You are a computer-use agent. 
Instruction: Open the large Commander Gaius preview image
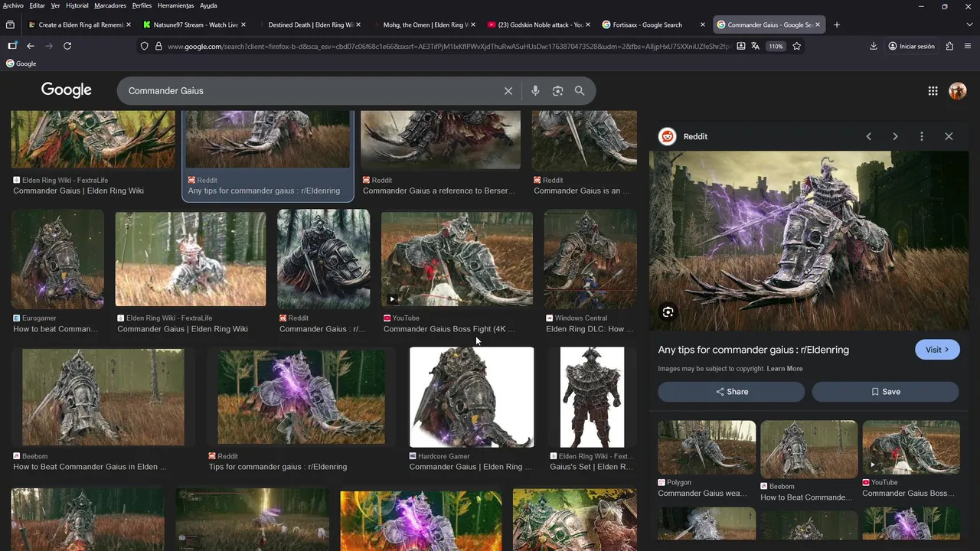pos(808,240)
